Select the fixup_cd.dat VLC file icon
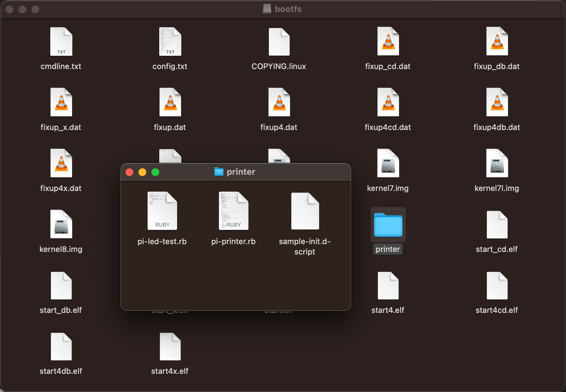Viewport: 566px width, 392px height. 388,42
